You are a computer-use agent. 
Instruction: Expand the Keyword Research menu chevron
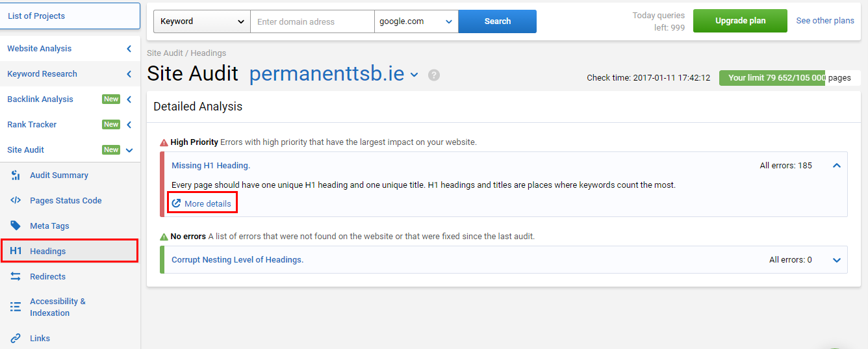tap(129, 74)
